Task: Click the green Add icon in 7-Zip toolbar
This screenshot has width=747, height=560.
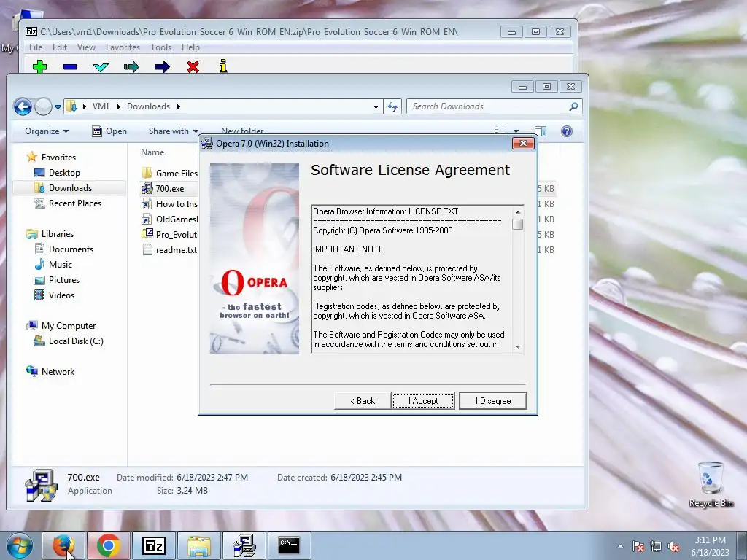Action: pyautogui.click(x=40, y=66)
